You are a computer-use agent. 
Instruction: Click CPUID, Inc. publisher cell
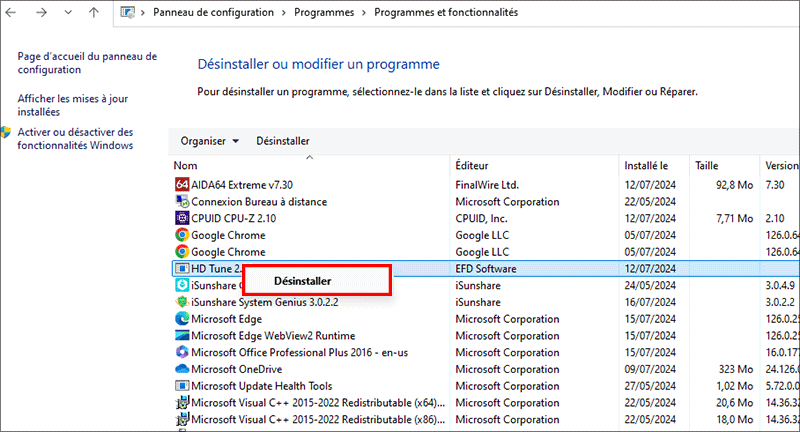coord(481,218)
